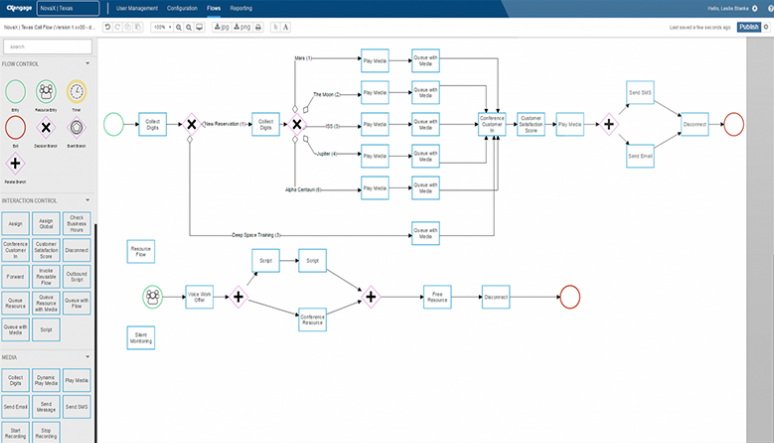
Task: Click the zoom out magnifier icon
Action: (x=189, y=27)
